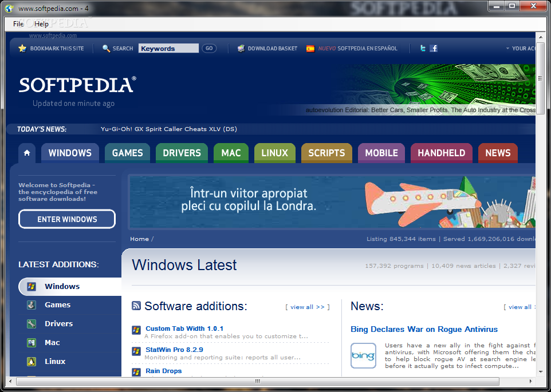Open the Download Basket icon

pos(241,49)
